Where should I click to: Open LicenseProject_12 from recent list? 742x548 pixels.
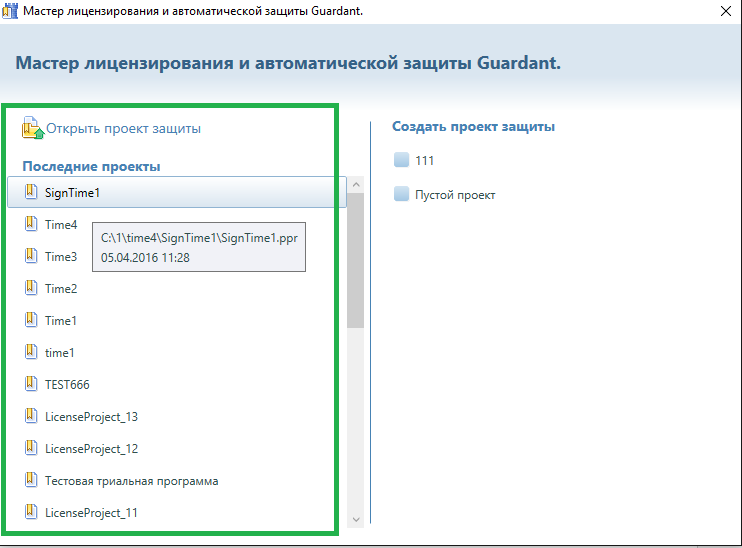(x=91, y=449)
